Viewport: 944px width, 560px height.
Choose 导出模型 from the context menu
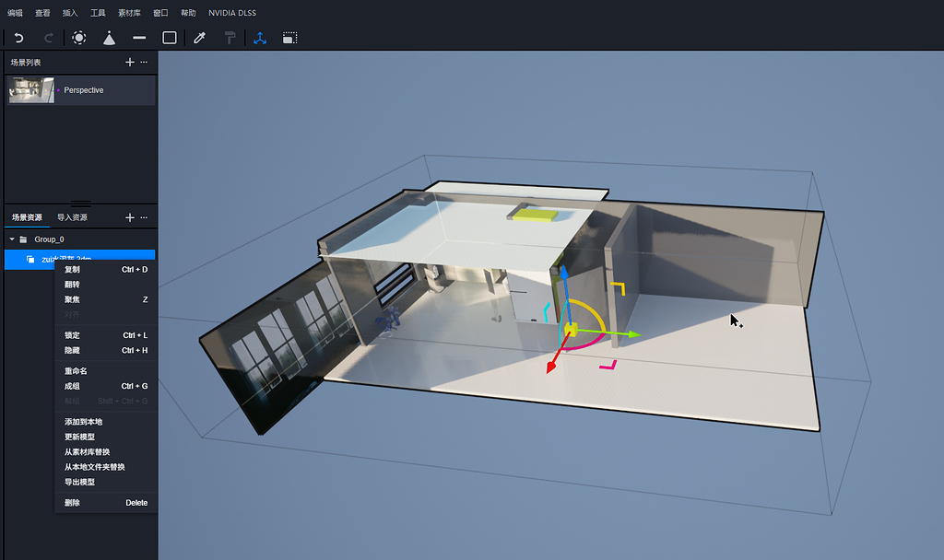[x=79, y=482]
